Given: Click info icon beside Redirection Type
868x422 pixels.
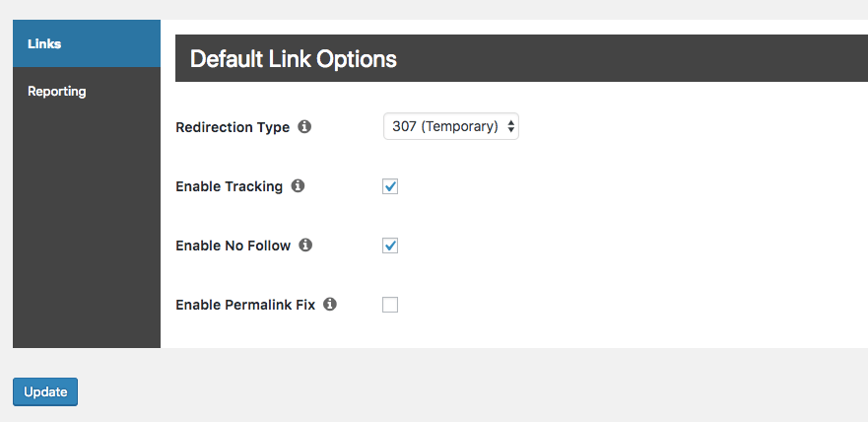Looking at the screenshot, I should 304,127.
